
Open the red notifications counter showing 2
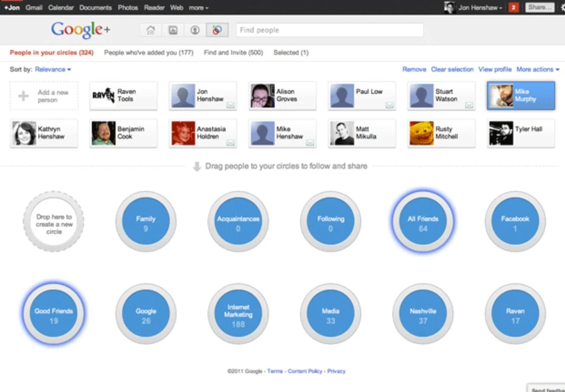click(x=513, y=8)
